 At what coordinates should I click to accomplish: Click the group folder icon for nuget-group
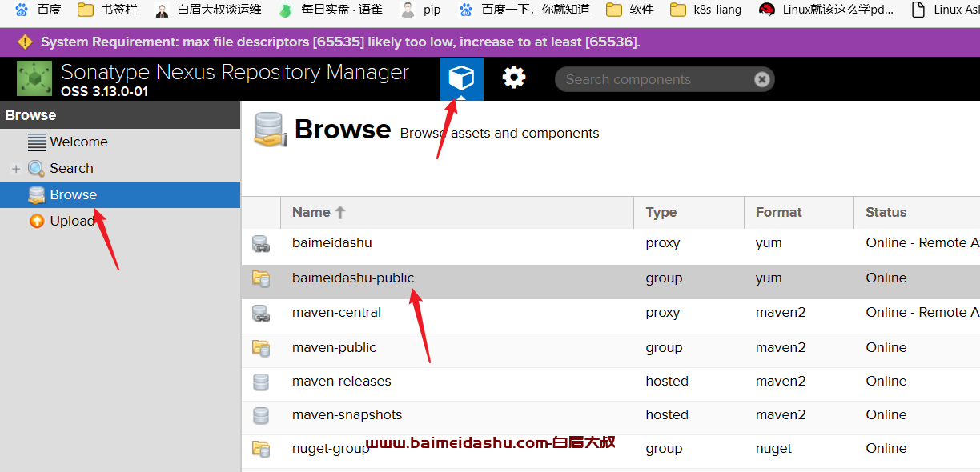click(261, 449)
